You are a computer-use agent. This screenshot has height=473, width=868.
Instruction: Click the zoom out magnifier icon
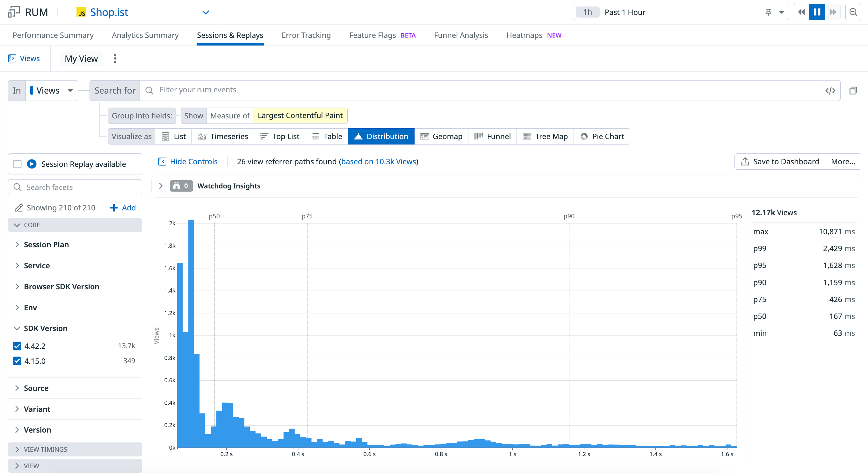pyautogui.click(x=853, y=12)
